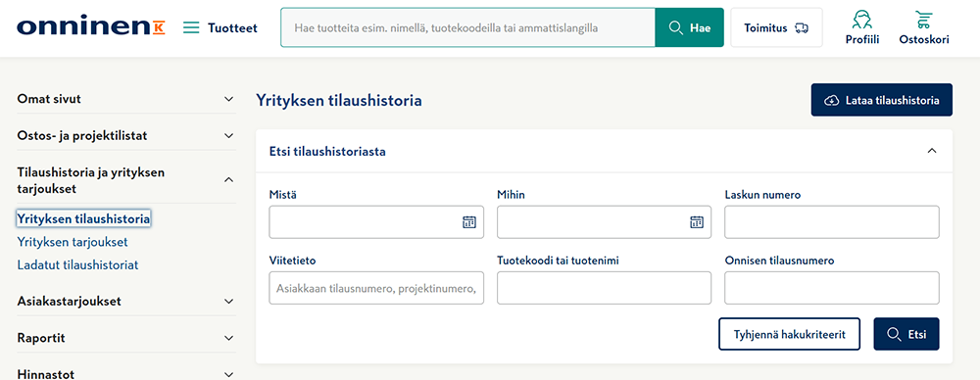Click the Tuotekoodi tai tuotenimi field
This screenshot has height=380, width=980.
tap(604, 288)
